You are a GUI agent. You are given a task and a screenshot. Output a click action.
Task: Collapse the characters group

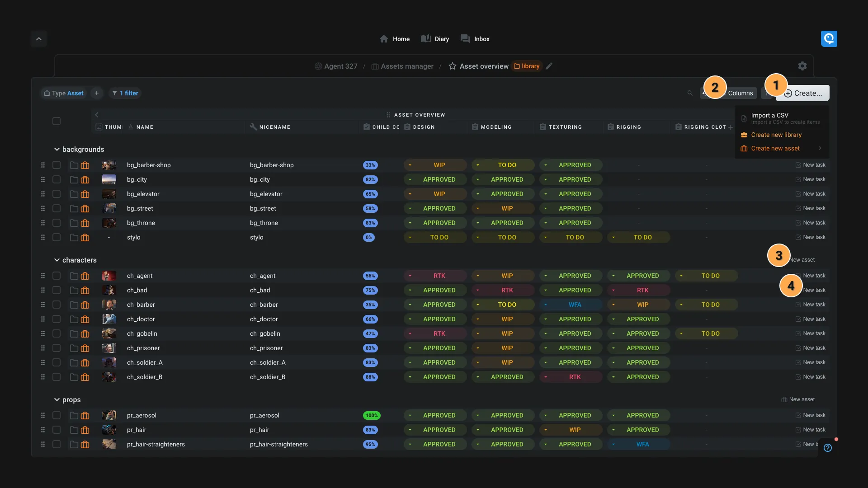(57, 260)
